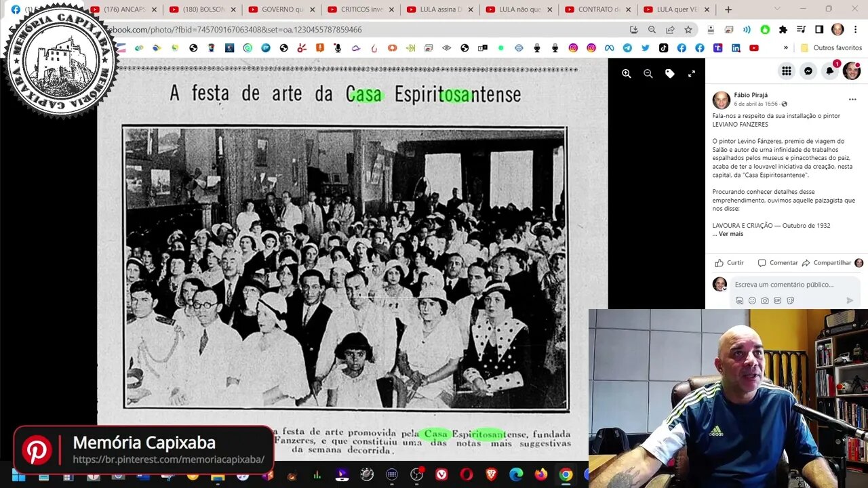Bookmark this page star icon

click(x=688, y=30)
